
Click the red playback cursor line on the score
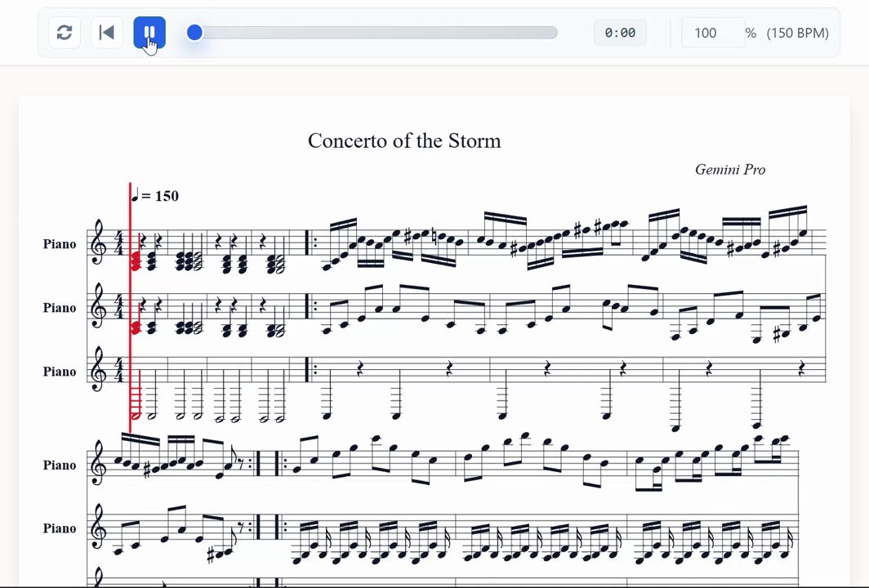[x=130, y=308]
